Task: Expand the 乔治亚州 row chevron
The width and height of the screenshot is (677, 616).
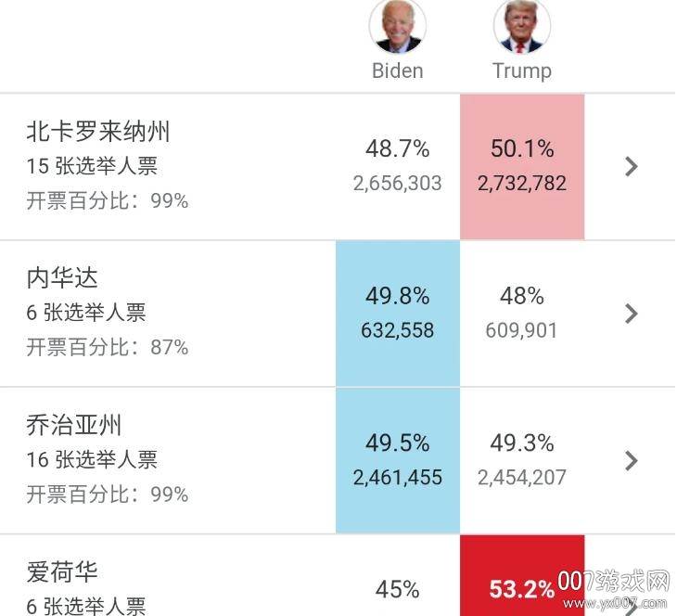Action: click(632, 460)
